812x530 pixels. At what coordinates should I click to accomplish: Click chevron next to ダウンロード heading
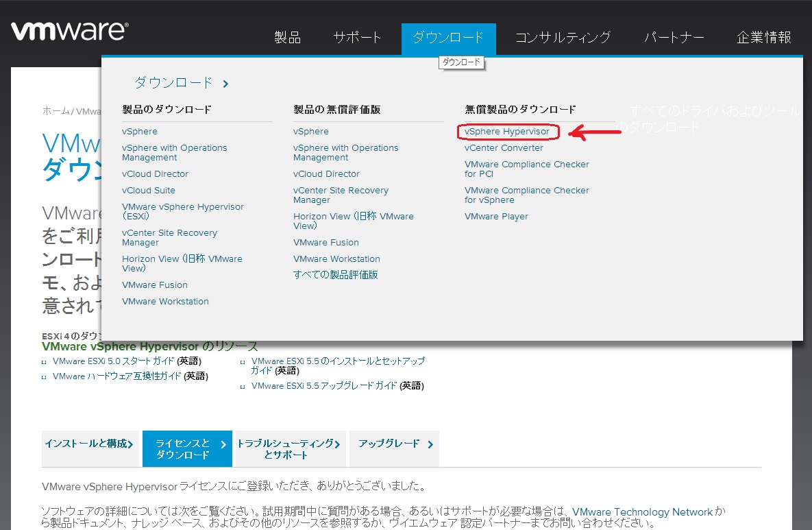pos(225,84)
